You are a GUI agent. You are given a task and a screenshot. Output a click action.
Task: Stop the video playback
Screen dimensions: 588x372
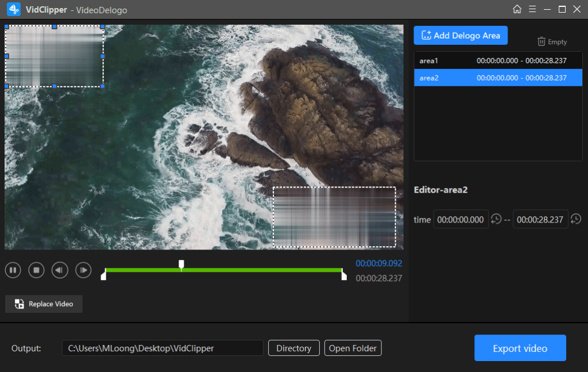(x=36, y=270)
